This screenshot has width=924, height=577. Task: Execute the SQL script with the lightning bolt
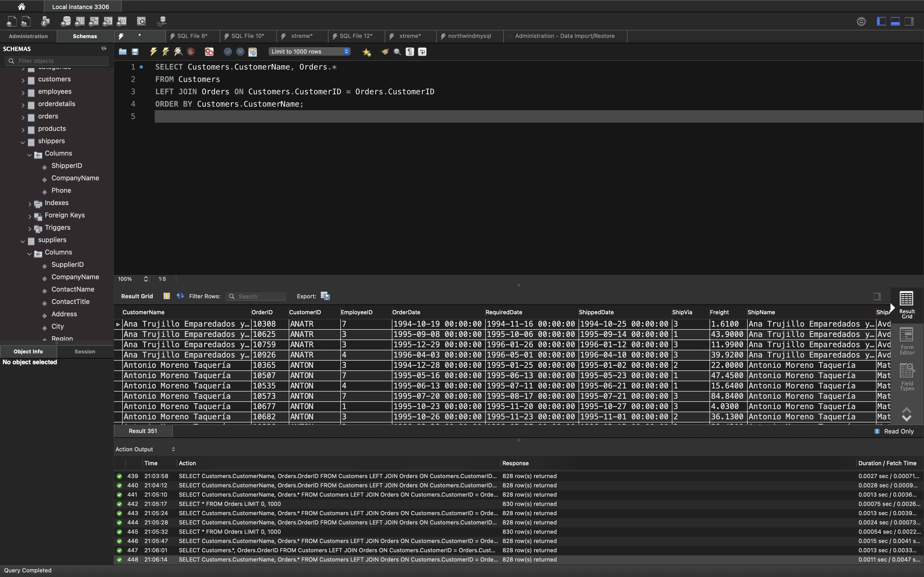pyautogui.click(x=153, y=52)
